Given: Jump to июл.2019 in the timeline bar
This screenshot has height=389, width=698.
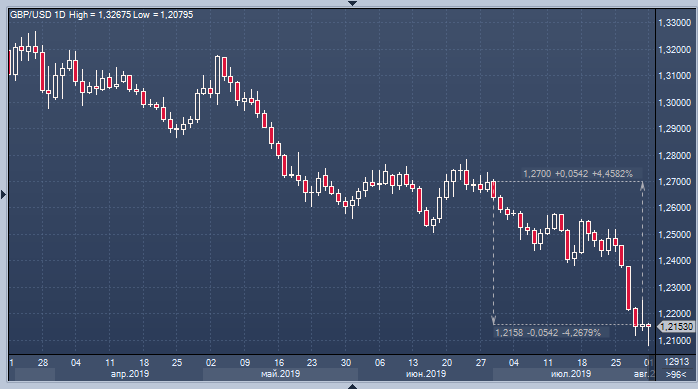Looking at the screenshot, I should tap(571, 374).
